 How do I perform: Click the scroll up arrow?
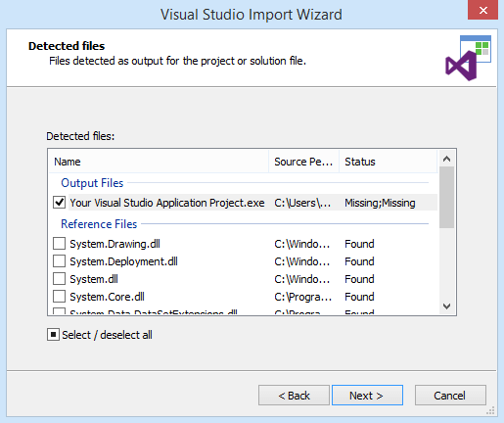pos(446,159)
